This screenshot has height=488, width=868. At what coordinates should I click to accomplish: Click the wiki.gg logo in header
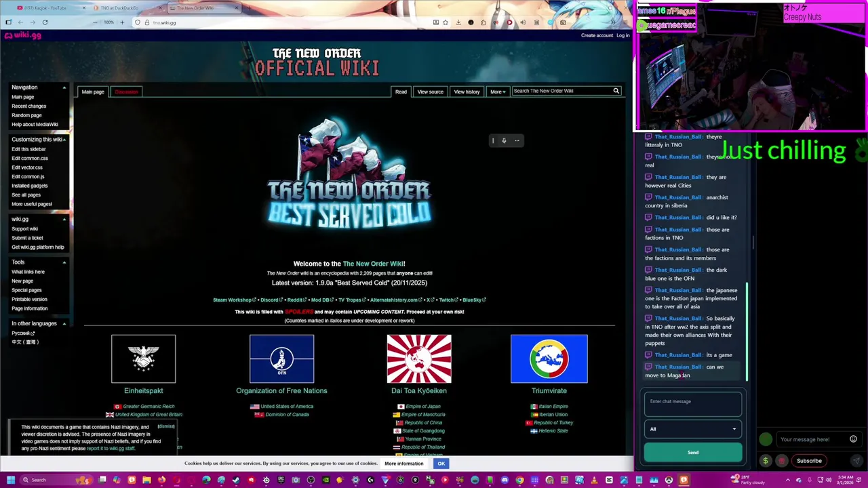(x=23, y=35)
